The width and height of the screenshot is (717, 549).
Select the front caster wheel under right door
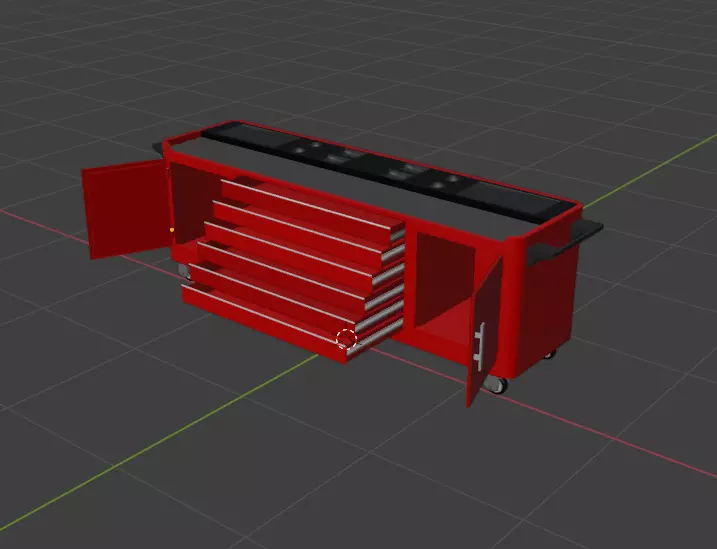tap(497, 385)
